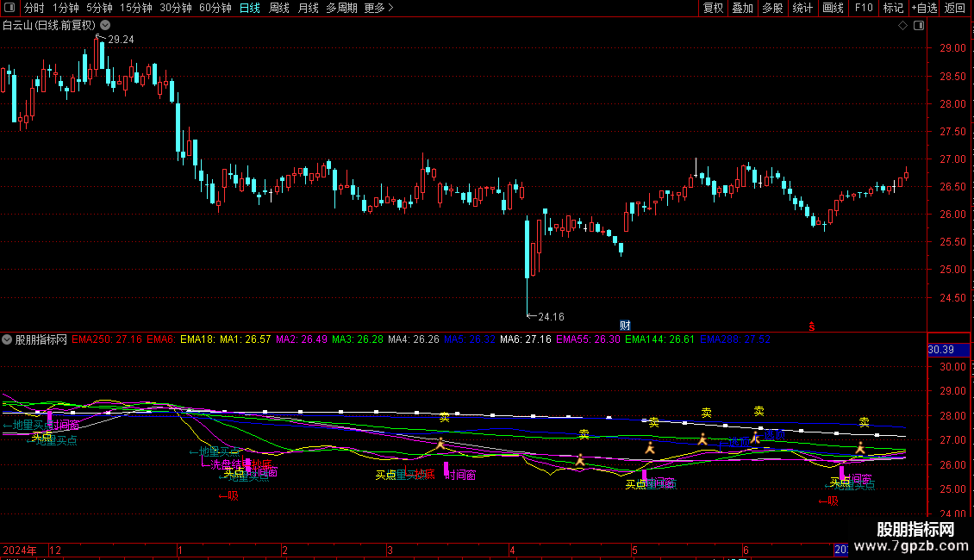
Task: Open the 多周期 multi-period view
Action: tap(341, 8)
